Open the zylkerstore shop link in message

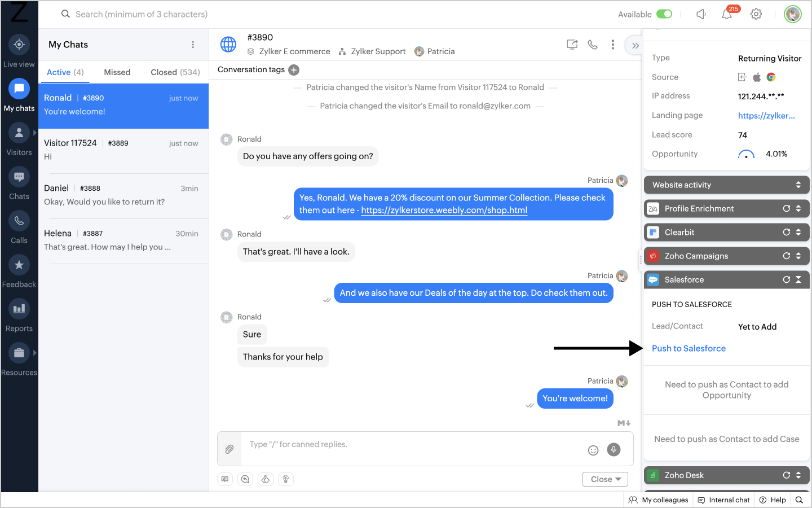click(444, 210)
